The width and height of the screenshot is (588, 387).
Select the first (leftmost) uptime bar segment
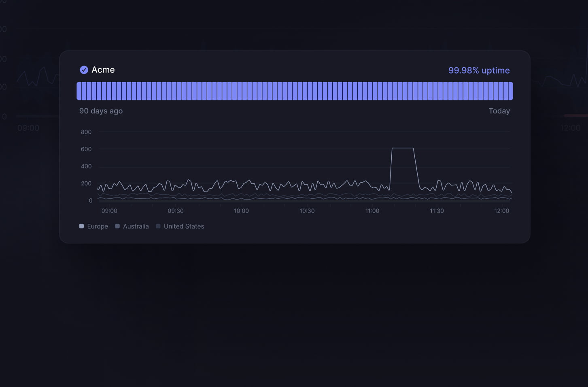[79, 91]
